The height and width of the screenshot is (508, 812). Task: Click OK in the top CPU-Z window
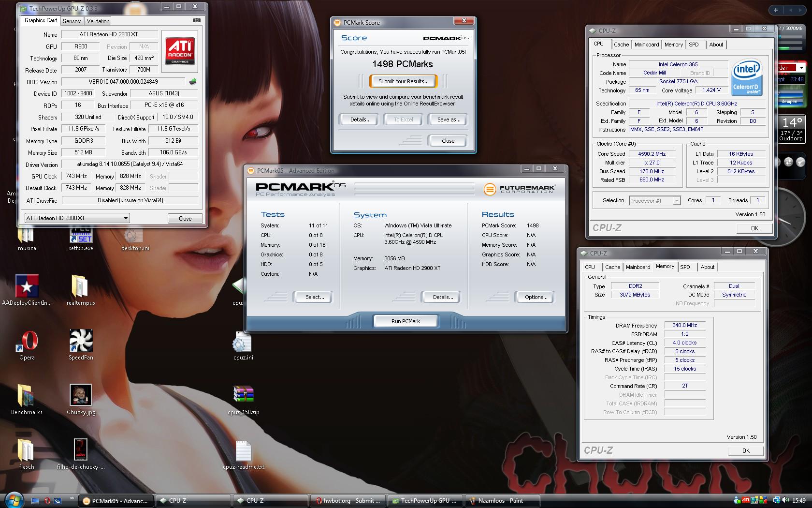(x=754, y=228)
